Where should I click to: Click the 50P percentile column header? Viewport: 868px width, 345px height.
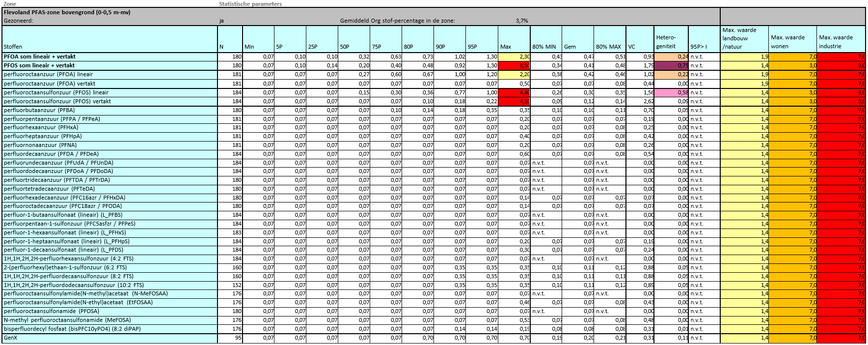pyautogui.click(x=345, y=47)
